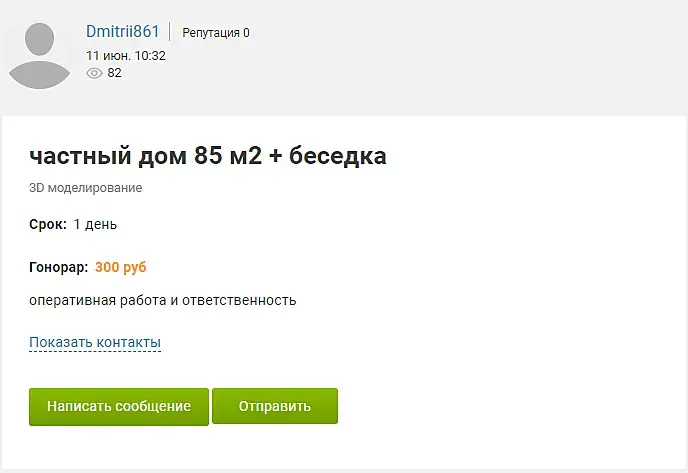Click the post date 11 июн. 10:32
The image size is (688, 473).
click(x=126, y=56)
